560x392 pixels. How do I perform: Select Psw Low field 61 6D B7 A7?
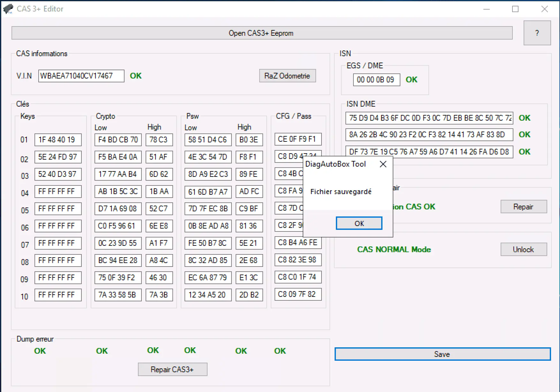coord(208,192)
